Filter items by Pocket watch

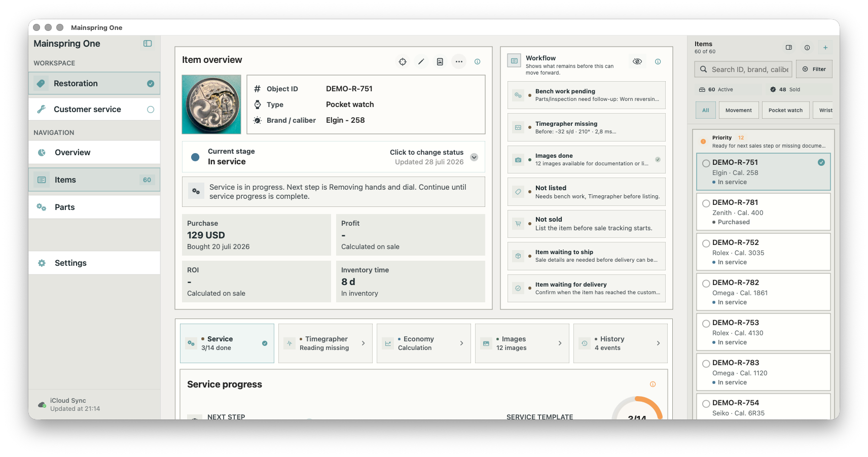(785, 111)
